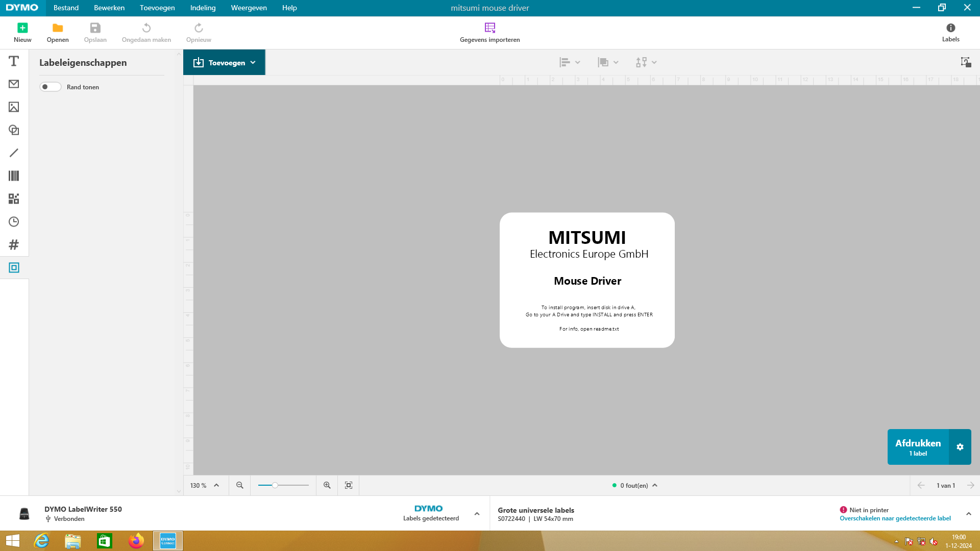This screenshot has height=551, width=980.
Task: Open the Windows Store taskbar icon
Action: [x=105, y=541]
